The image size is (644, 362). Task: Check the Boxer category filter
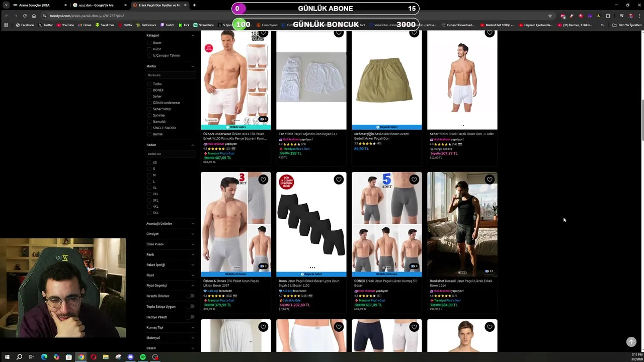[x=149, y=43]
